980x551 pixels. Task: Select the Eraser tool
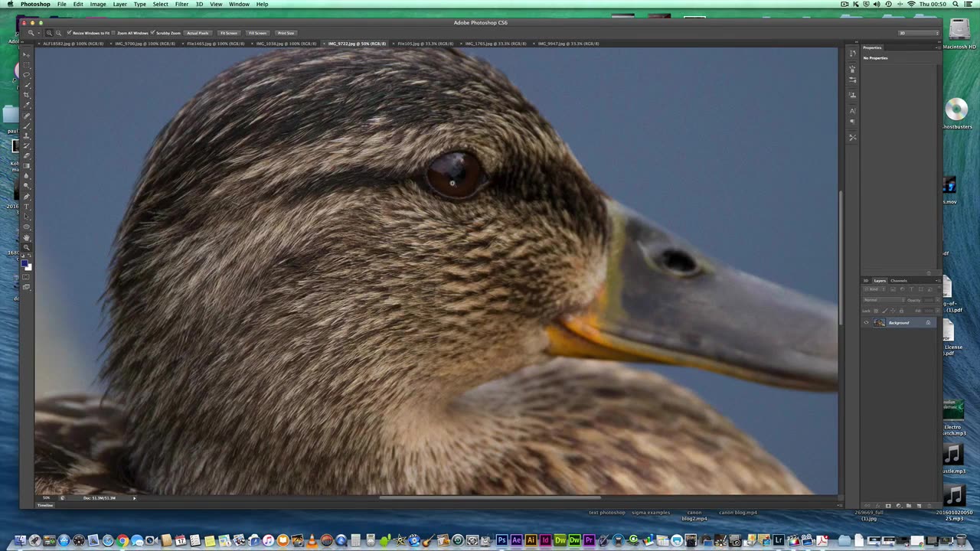pos(26,155)
